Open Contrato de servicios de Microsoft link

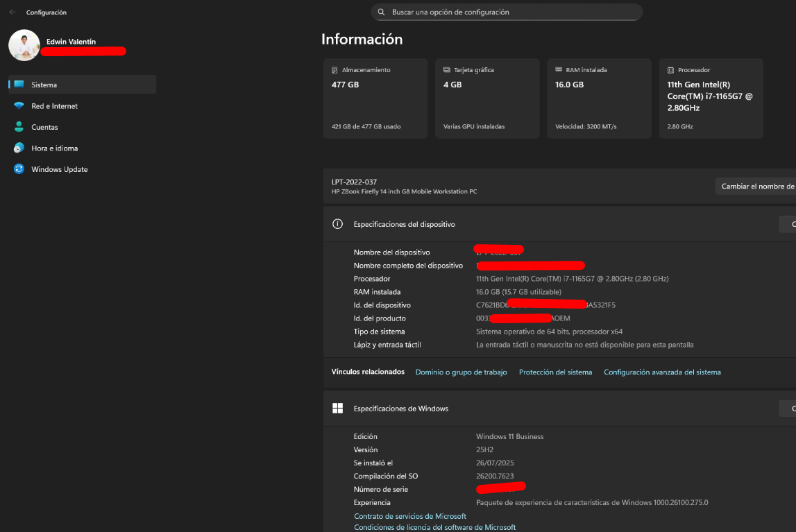[x=410, y=516]
